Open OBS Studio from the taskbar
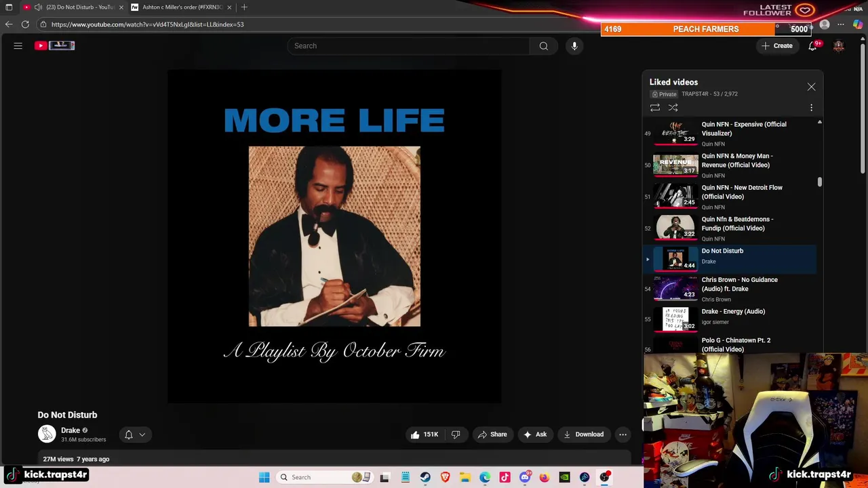The width and height of the screenshot is (868, 488). (604, 477)
